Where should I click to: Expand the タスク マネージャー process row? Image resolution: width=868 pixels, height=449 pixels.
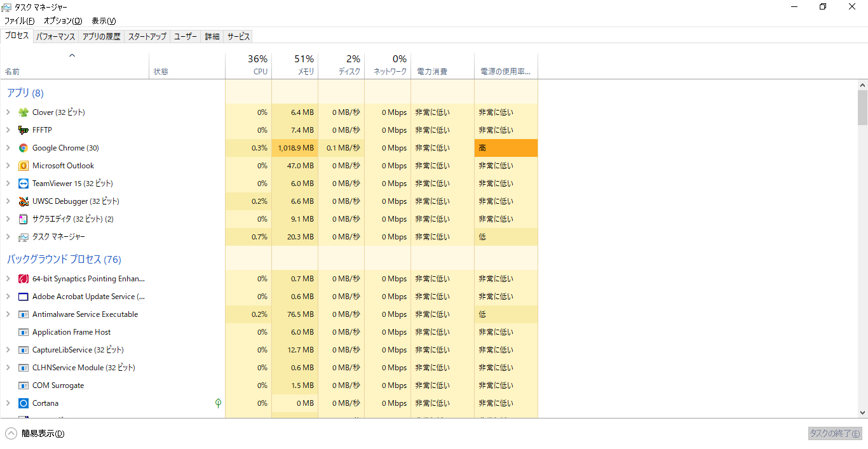8,237
